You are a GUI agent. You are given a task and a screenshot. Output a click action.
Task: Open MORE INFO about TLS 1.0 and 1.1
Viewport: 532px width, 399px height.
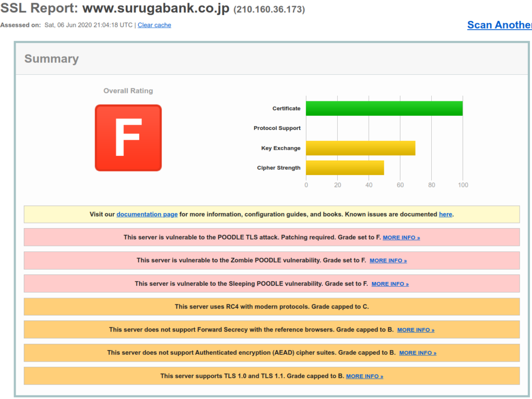365,376
